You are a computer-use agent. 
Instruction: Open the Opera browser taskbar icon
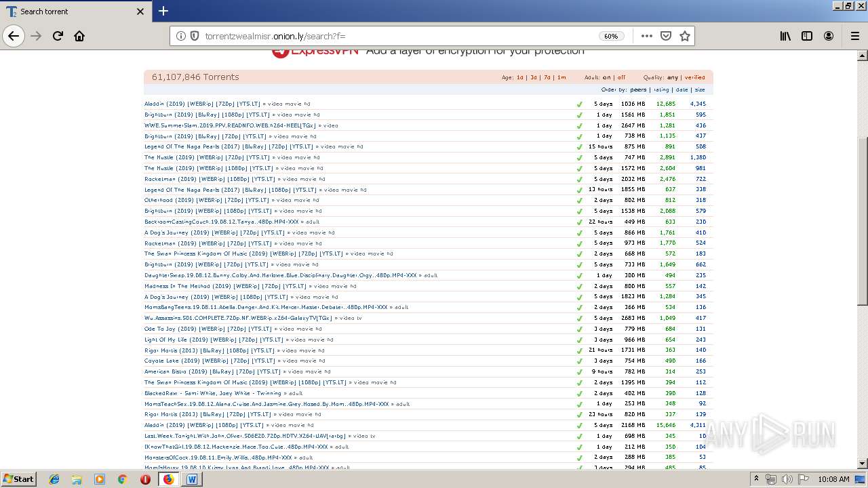pyautogui.click(x=145, y=479)
